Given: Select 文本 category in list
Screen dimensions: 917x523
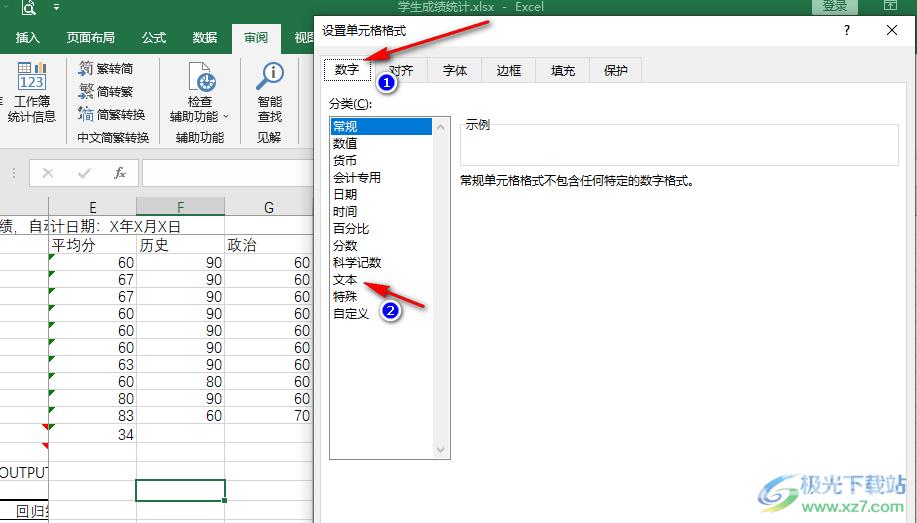Looking at the screenshot, I should point(381,280).
